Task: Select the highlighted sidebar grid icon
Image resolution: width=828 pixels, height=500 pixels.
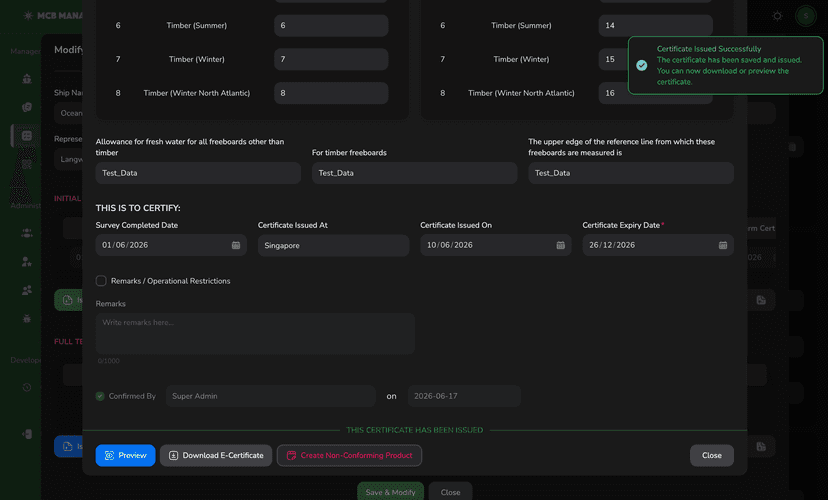Action: point(27,136)
